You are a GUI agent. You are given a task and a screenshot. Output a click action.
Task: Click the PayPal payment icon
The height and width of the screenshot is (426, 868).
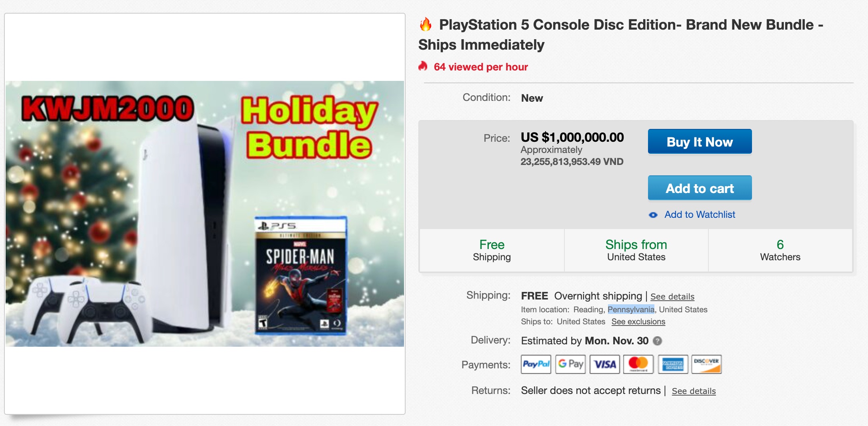(536, 364)
